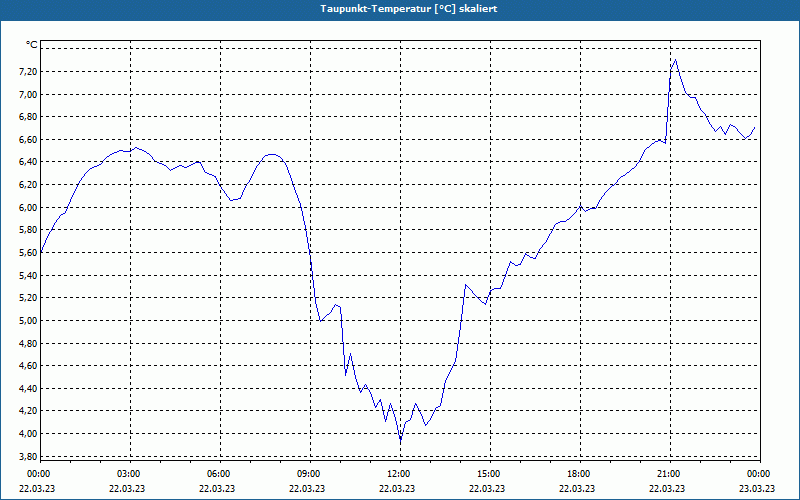This screenshot has height=500, width=800.
Task: Select the 18:00 time label
Action: [x=580, y=474]
